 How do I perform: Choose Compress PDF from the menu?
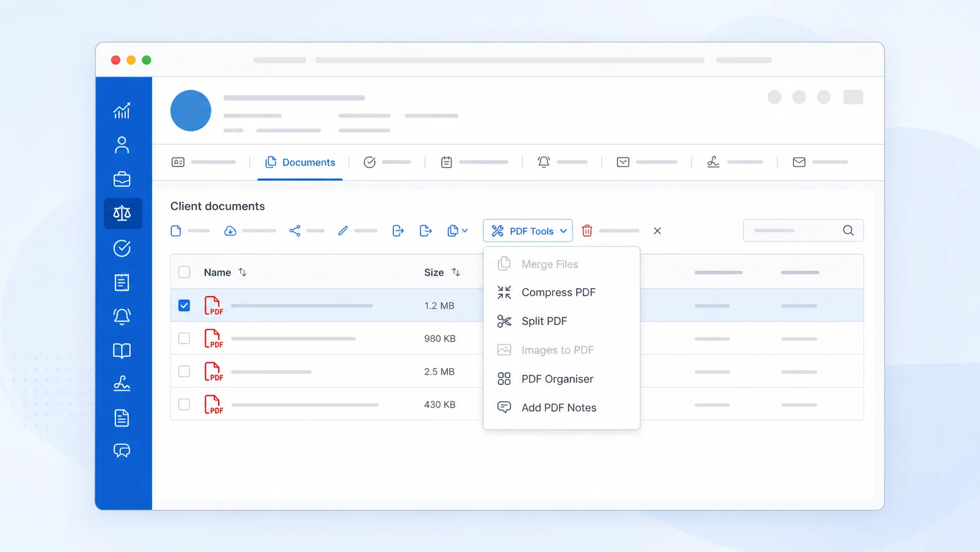562,292
